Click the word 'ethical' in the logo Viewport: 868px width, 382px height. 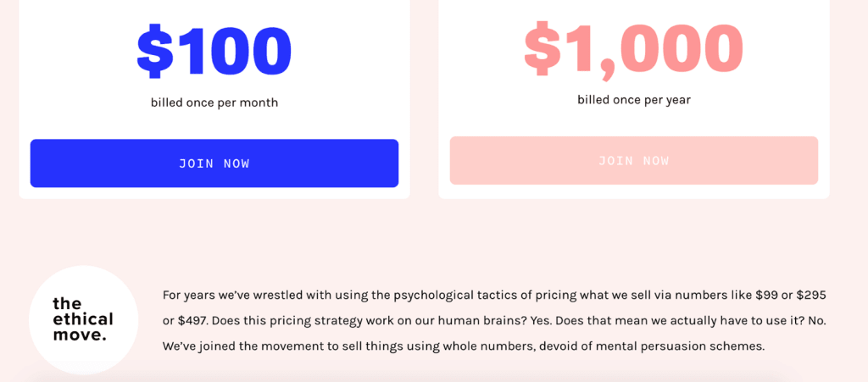83,319
